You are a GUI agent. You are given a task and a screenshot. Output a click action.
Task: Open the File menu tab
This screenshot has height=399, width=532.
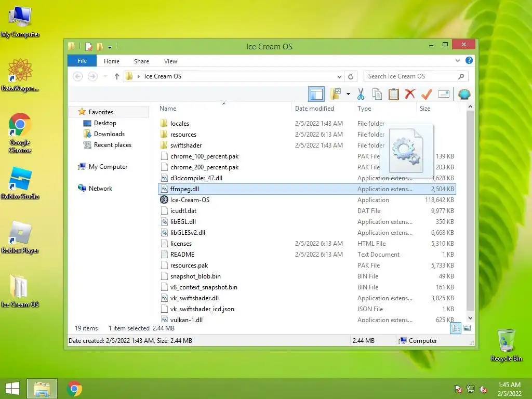pyautogui.click(x=82, y=61)
